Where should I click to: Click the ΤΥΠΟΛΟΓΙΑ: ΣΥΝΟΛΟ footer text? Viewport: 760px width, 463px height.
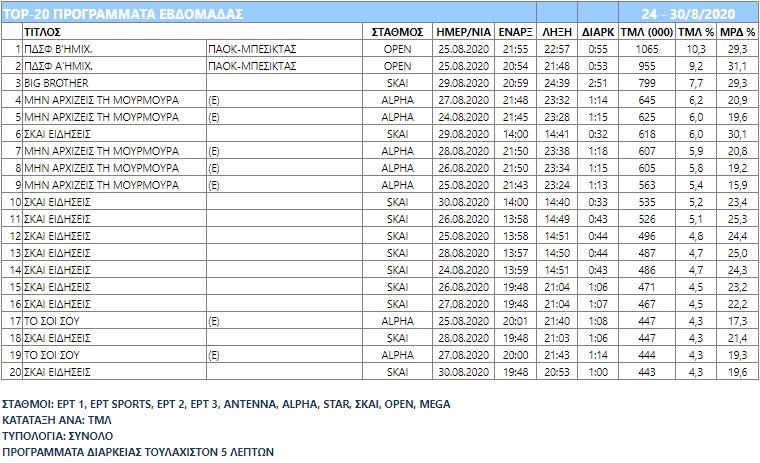point(56,436)
